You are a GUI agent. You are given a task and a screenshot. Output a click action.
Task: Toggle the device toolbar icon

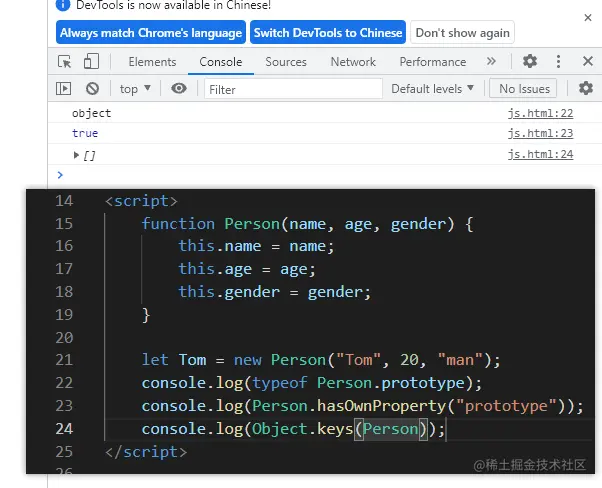click(91, 61)
